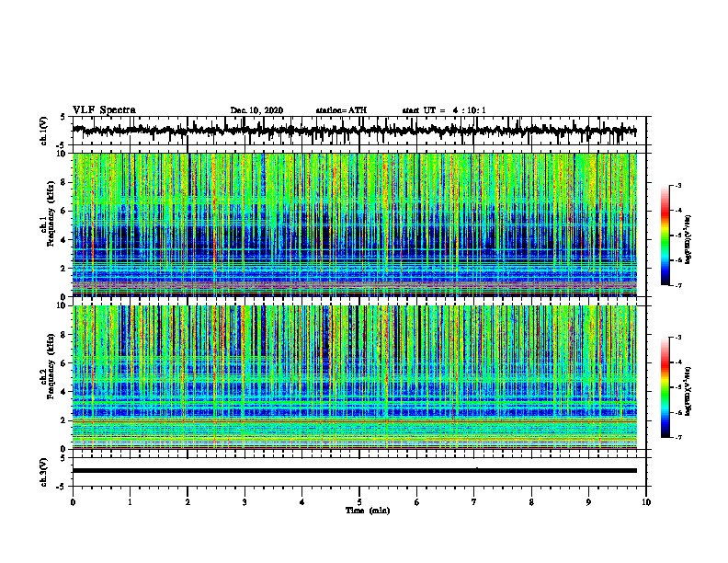Click the "5" volt tick on ch.1(V) axis
Image resolution: width=728 pixels, height=563 pixels.
point(63,117)
